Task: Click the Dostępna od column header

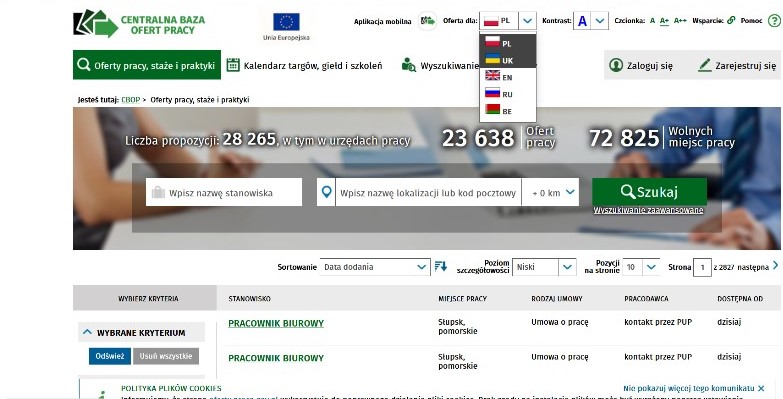Action: [x=740, y=299]
